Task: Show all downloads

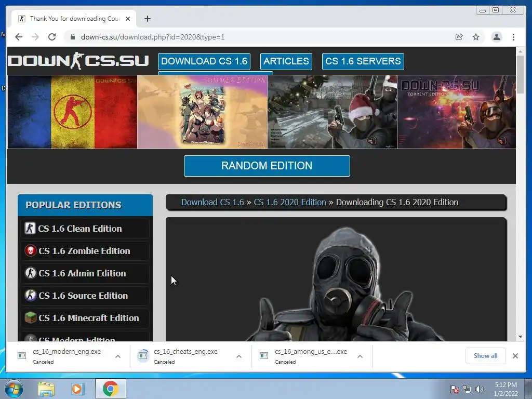Action: (486, 356)
